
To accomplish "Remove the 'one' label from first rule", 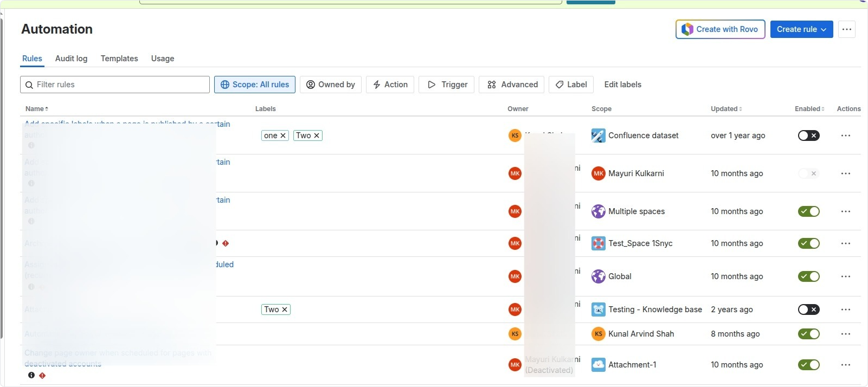I will point(282,136).
